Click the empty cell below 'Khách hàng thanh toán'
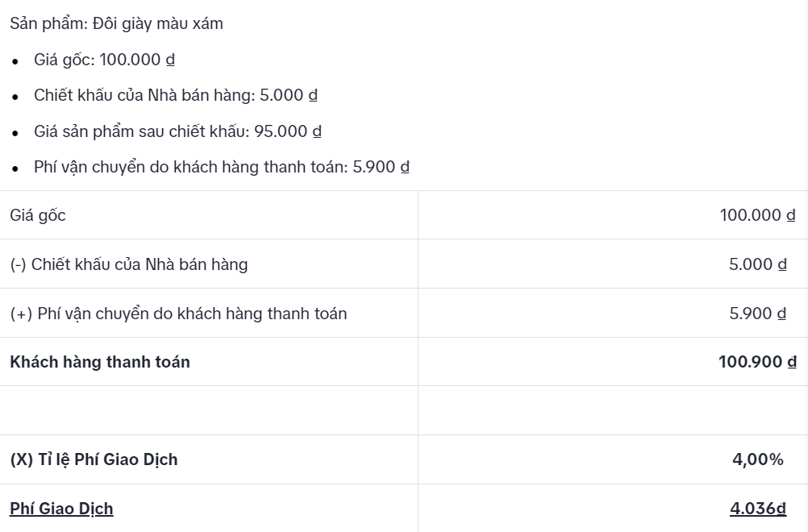Image resolution: width=808 pixels, height=532 pixels. (208, 410)
